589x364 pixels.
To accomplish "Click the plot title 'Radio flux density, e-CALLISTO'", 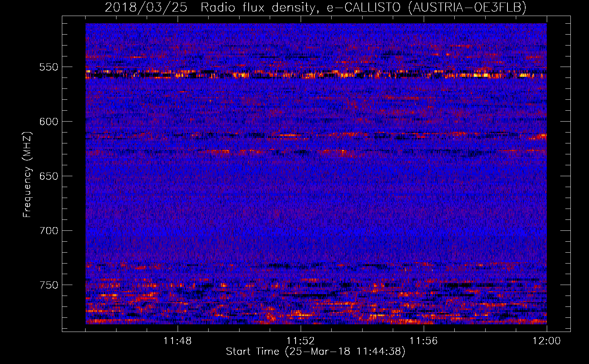I will coord(300,8).
